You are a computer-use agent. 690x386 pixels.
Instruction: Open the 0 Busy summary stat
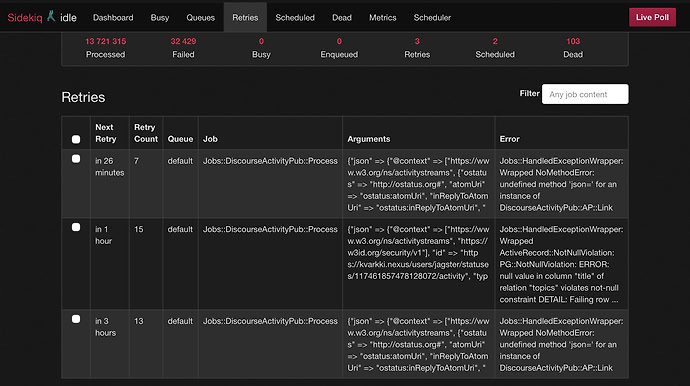point(261,48)
